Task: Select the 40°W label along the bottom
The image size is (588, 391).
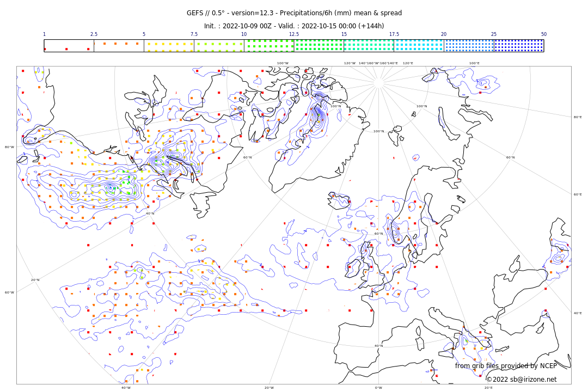Action: pyautogui.click(x=126, y=388)
